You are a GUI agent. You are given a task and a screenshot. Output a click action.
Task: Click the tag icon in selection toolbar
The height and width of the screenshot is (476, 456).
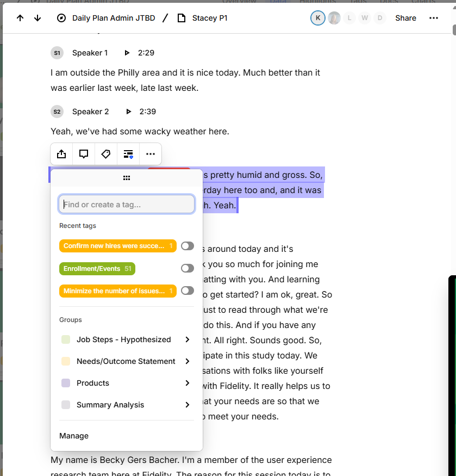click(x=106, y=154)
